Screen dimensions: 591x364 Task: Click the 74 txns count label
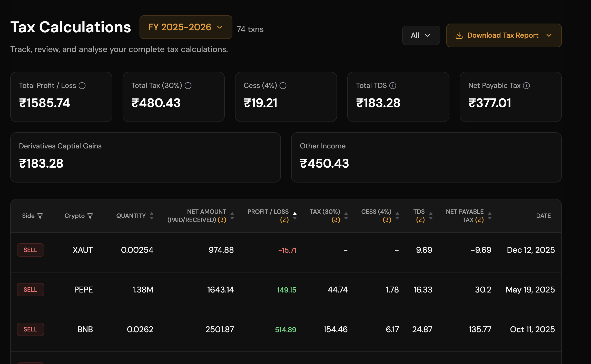point(250,29)
